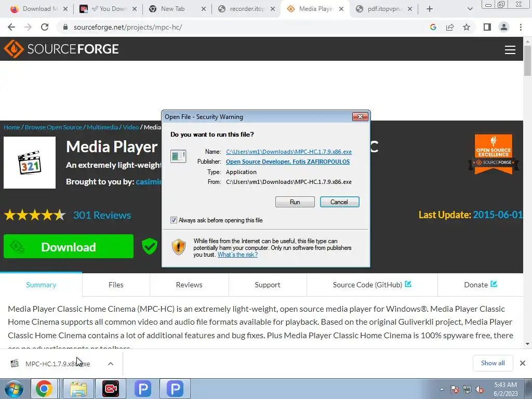This screenshot has width=532, height=399.
Task: Toggle Always ask before opening this file
Action: [174, 220]
